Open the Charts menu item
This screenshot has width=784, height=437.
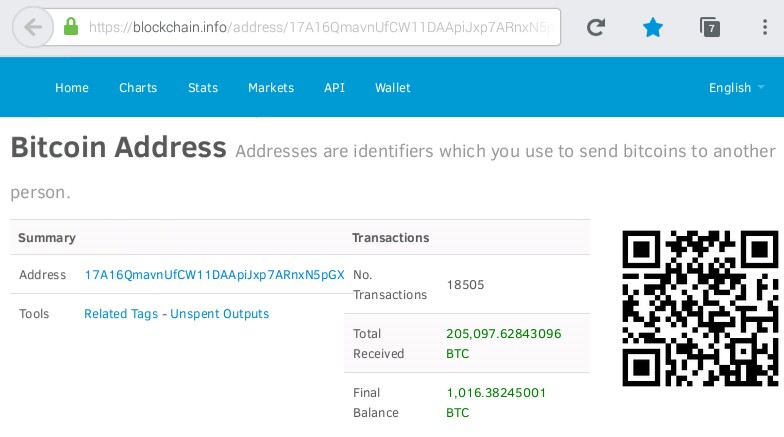click(x=138, y=88)
